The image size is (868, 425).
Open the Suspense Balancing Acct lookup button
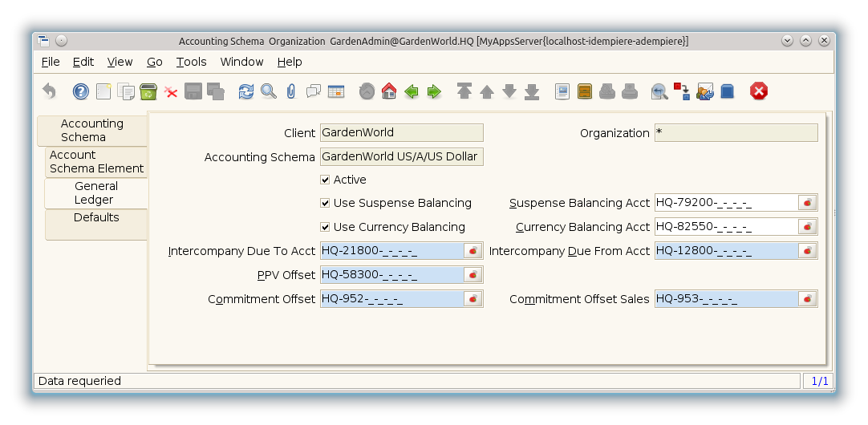pyautogui.click(x=807, y=203)
